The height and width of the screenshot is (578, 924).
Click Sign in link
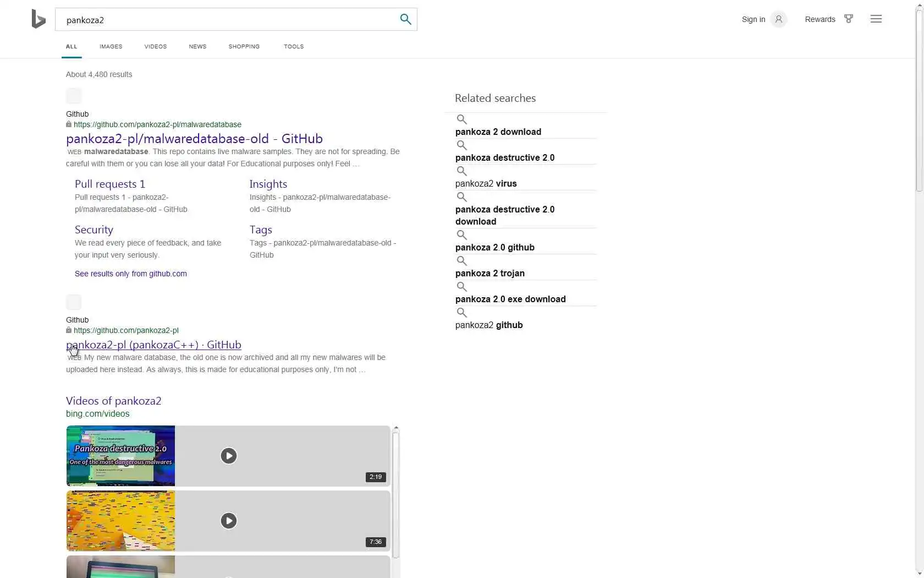click(753, 19)
